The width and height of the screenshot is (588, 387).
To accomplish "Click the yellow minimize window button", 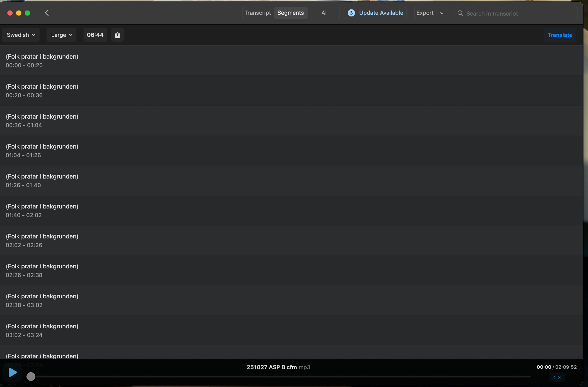I will tap(19, 13).
